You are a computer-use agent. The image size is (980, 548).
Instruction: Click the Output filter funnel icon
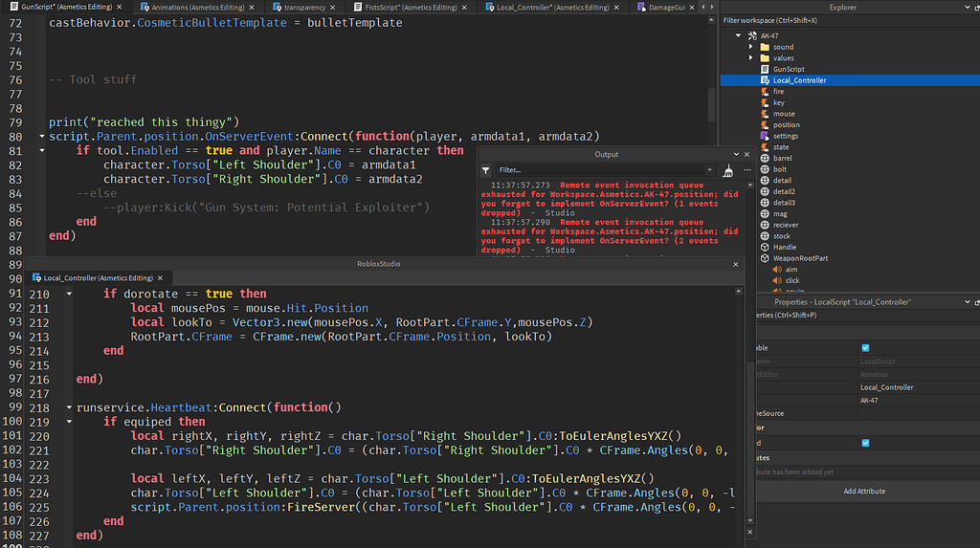[485, 170]
